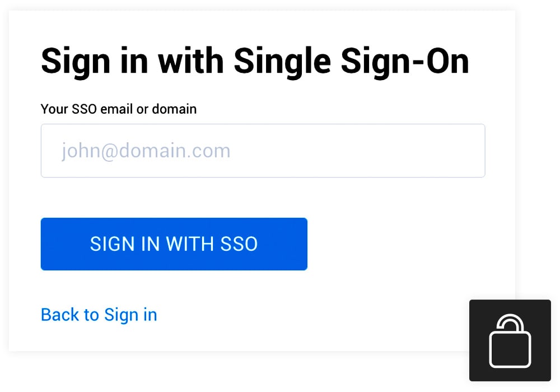Click the padlock body on the dark badge
The width and height of the screenshot is (560, 392).
[x=510, y=350]
